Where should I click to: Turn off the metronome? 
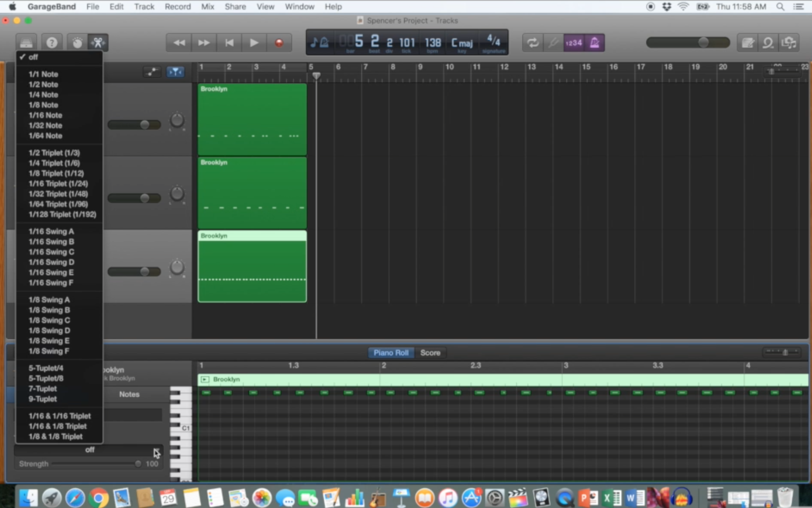(595, 42)
